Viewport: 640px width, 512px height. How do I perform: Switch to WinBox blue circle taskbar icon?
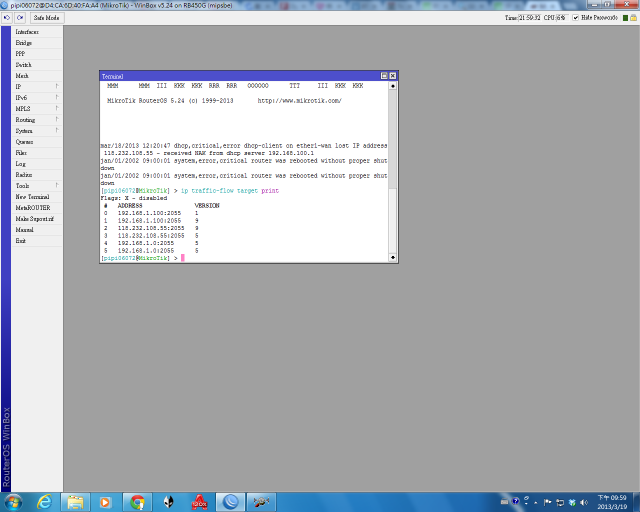tap(231, 502)
